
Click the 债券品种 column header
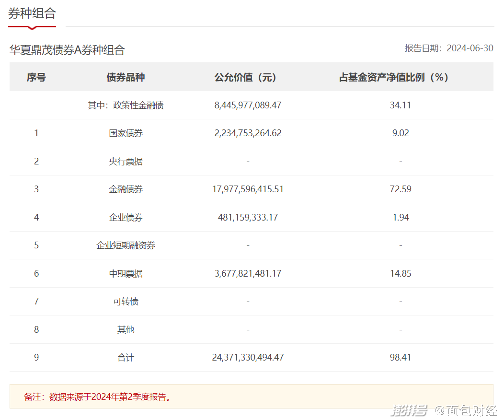point(126,77)
